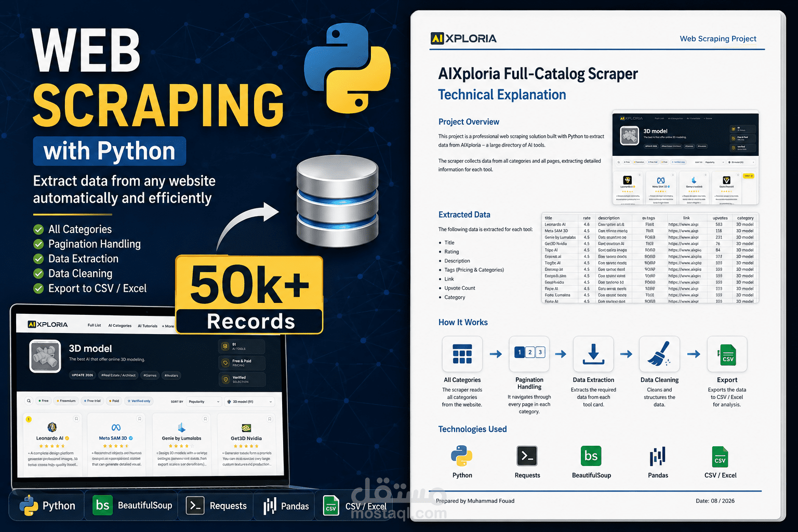This screenshot has width=798, height=532.
Task: Toggle the Free filter chip on the laptop
Action: tap(44, 401)
